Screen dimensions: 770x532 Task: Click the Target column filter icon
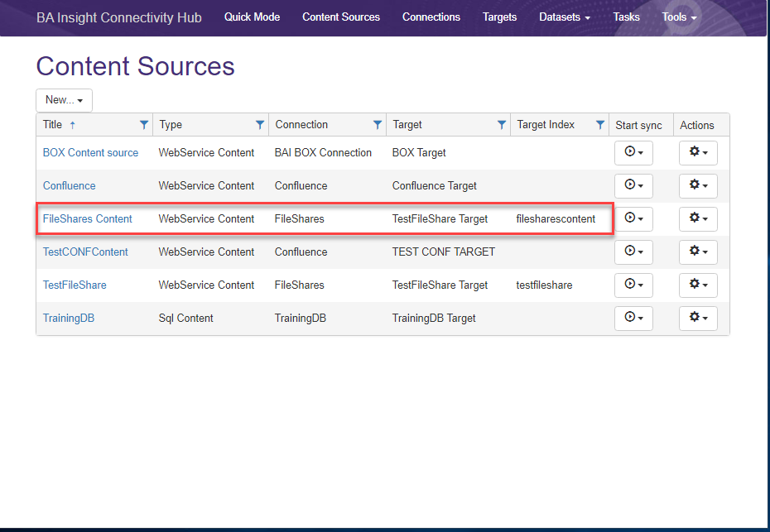(502, 125)
